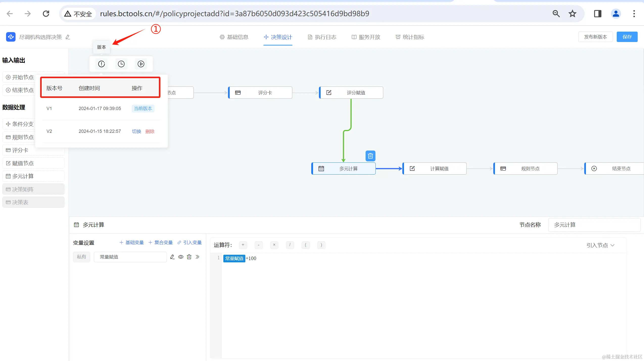The image size is (644, 361).
Task: Open the 服务开放 tab
Action: tap(366, 37)
